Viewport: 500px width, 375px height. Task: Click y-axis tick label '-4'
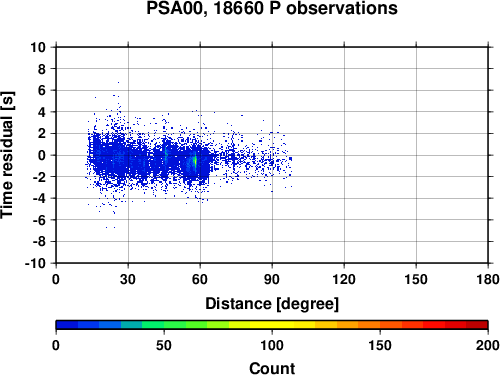pyautogui.click(x=39, y=198)
